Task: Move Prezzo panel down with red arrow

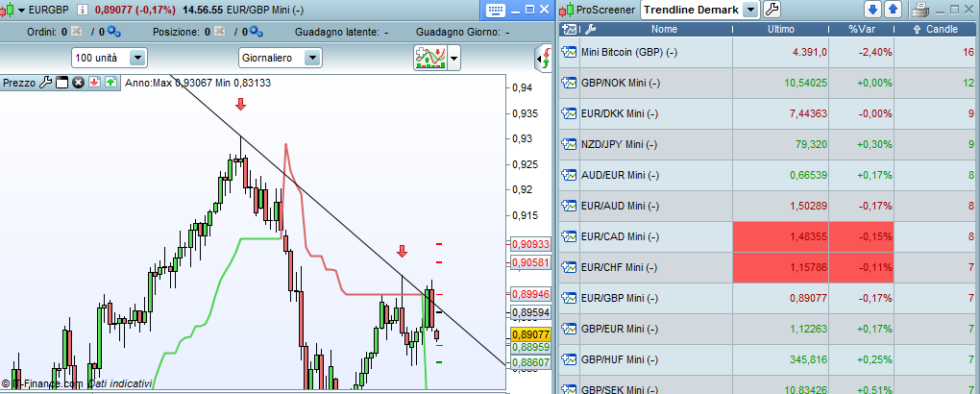Action: (94, 83)
